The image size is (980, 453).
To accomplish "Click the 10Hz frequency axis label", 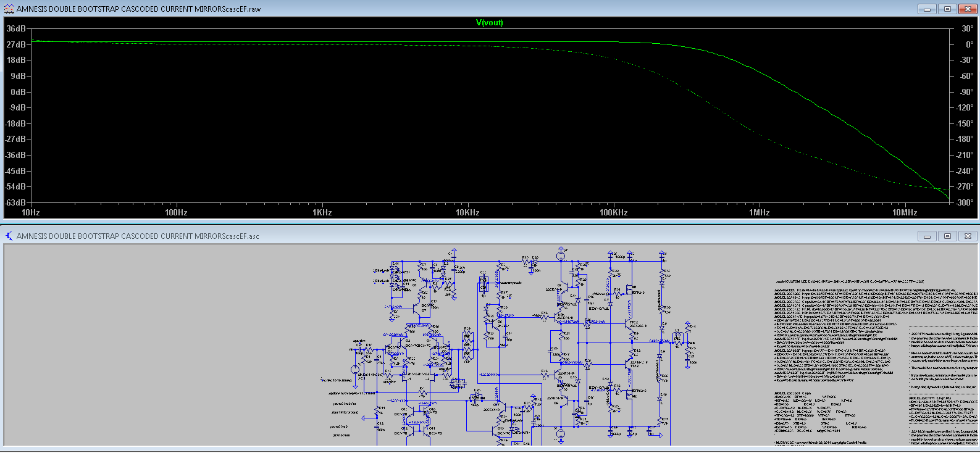I will (x=31, y=213).
